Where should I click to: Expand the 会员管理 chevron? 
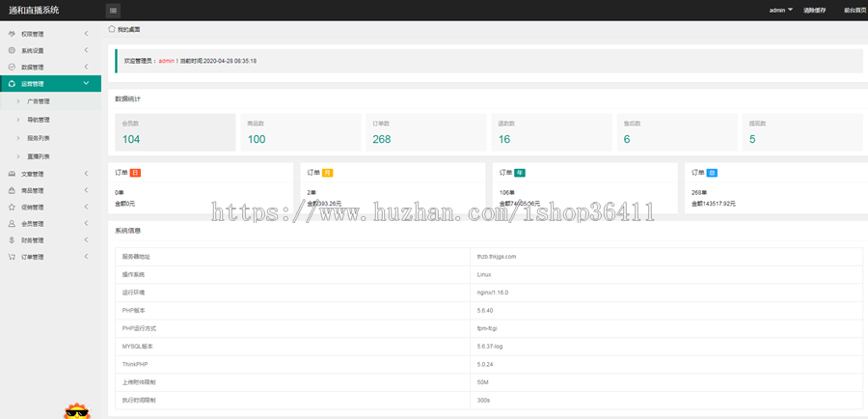pos(87,224)
